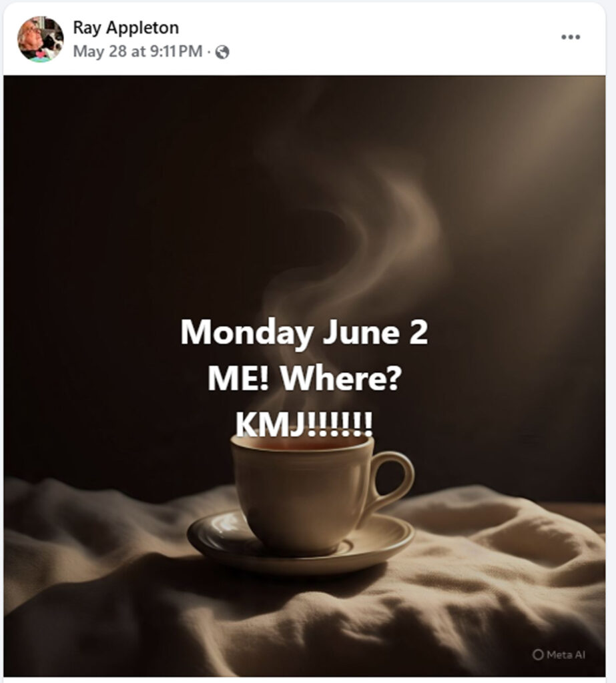Image resolution: width=616 pixels, height=683 pixels.
Task: Open the May 28 at 9:11 PM timestamp
Action: pyautogui.click(x=137, y=51)
